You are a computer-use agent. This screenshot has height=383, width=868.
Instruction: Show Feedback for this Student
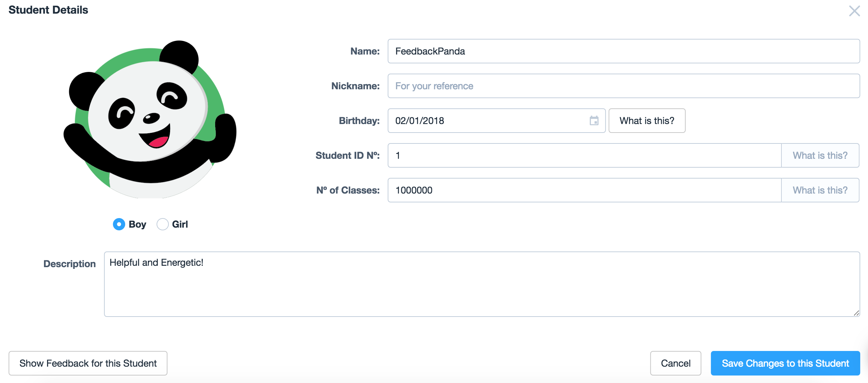point(88,363)
